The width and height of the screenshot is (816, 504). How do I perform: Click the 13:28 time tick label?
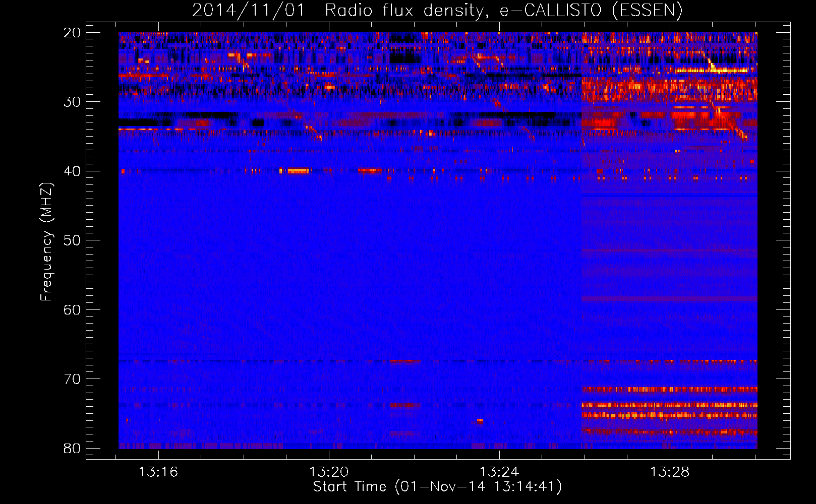pyautogui.click(x=670, y=472)
